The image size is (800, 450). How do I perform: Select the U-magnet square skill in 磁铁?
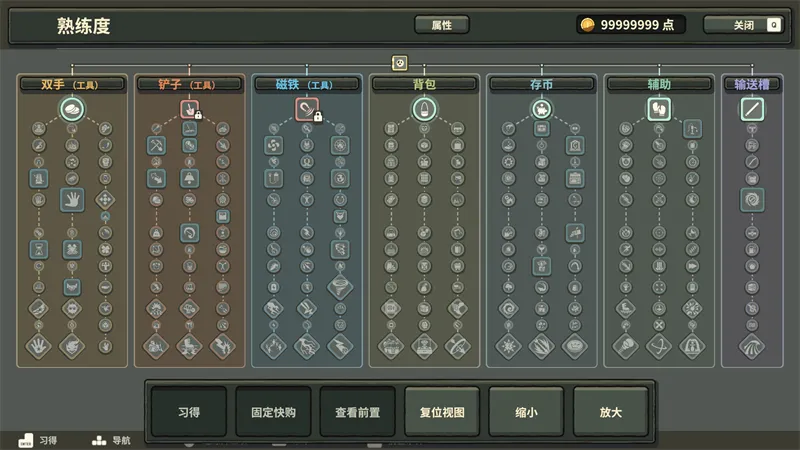click(x=273, y=179)
